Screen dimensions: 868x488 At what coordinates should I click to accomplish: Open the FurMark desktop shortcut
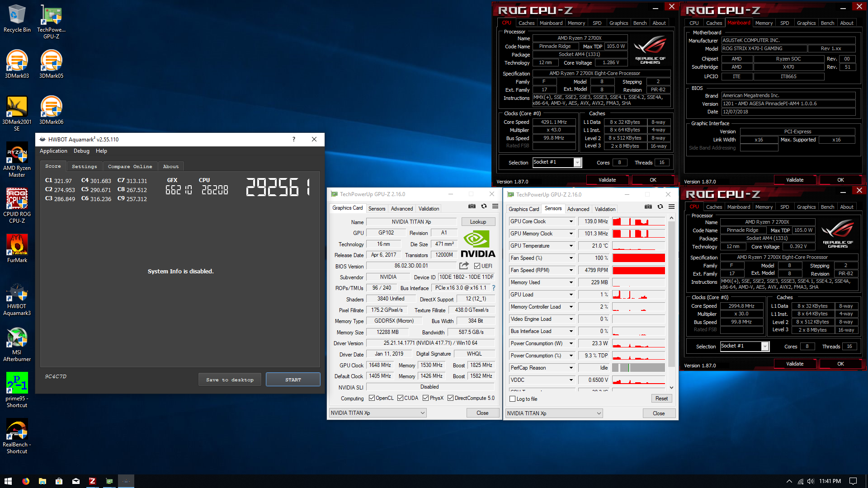click(x=17, y=249)
